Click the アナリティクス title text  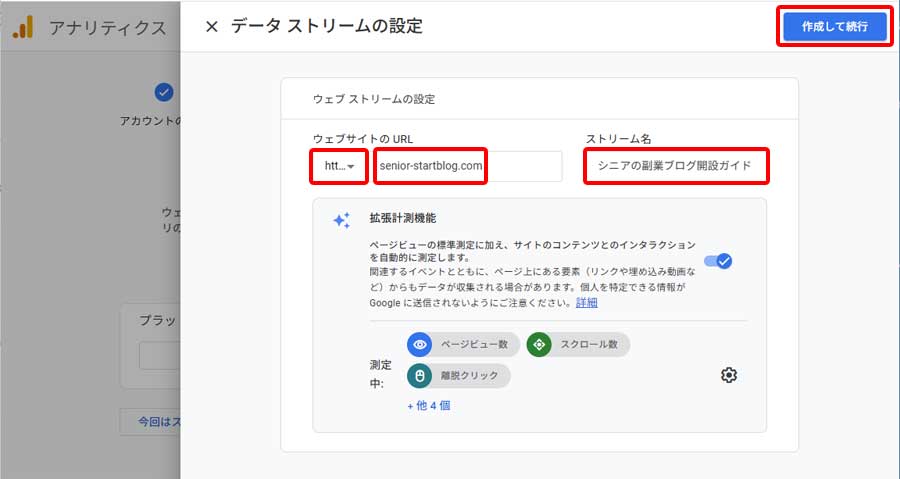(107, 28)
